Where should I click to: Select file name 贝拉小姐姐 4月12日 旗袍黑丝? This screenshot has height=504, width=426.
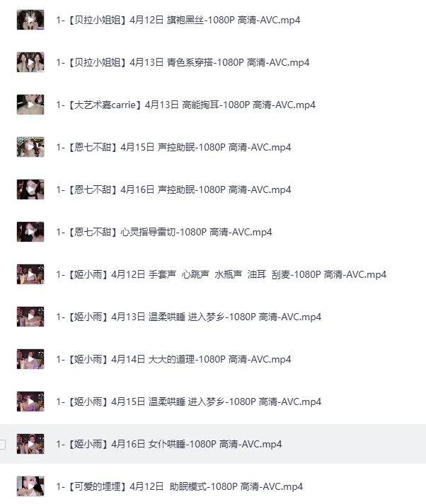(x=178, y=20)
